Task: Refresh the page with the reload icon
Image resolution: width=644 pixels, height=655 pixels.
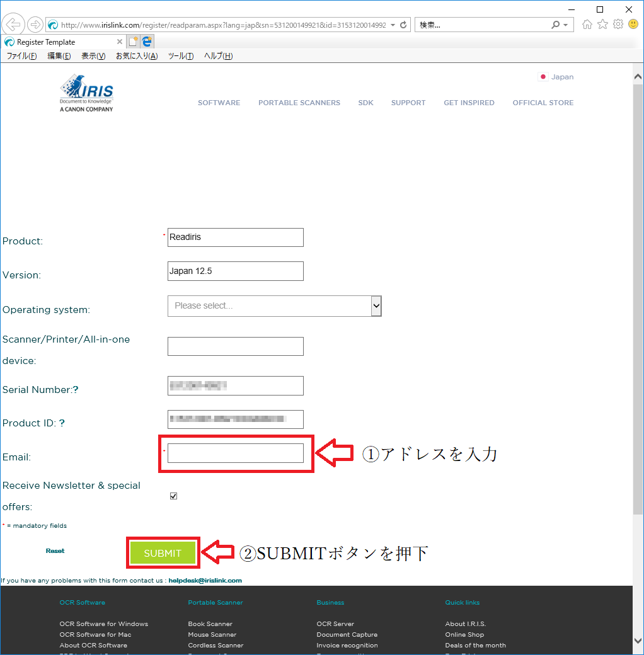Action: pos(403,25)
